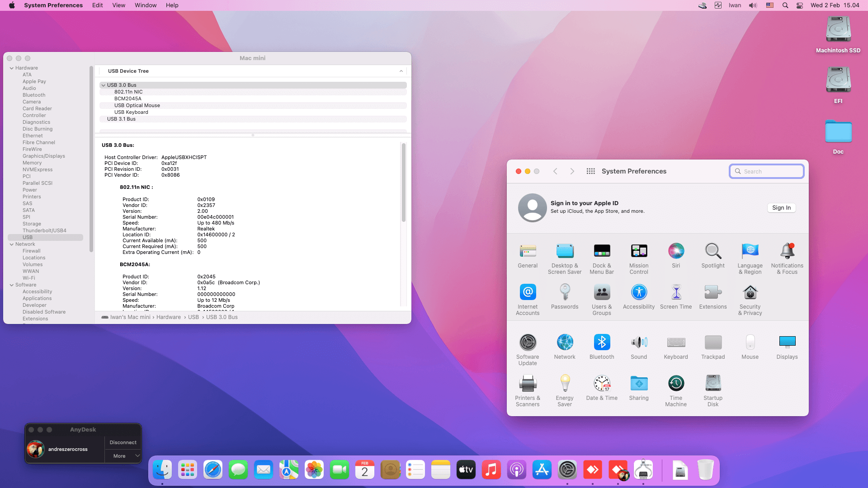
Task: Collapse the Network sidebar section
Action: pos(12,244)
